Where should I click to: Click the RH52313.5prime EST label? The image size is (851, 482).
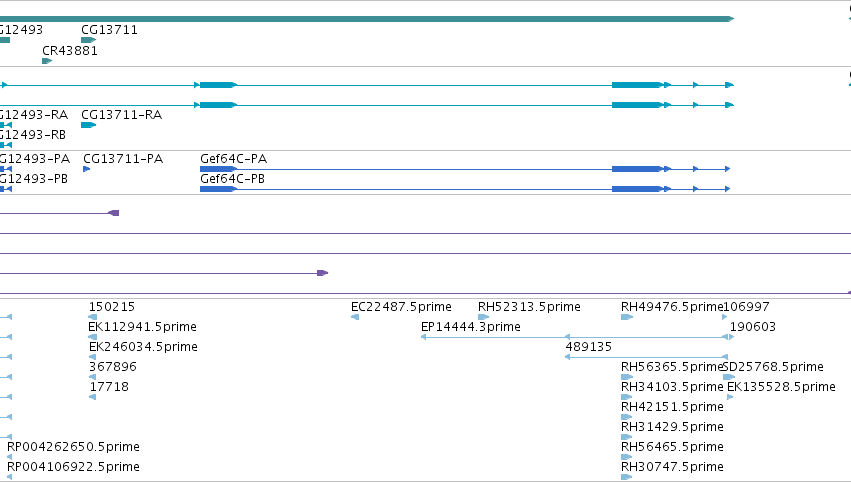point(529,307)
